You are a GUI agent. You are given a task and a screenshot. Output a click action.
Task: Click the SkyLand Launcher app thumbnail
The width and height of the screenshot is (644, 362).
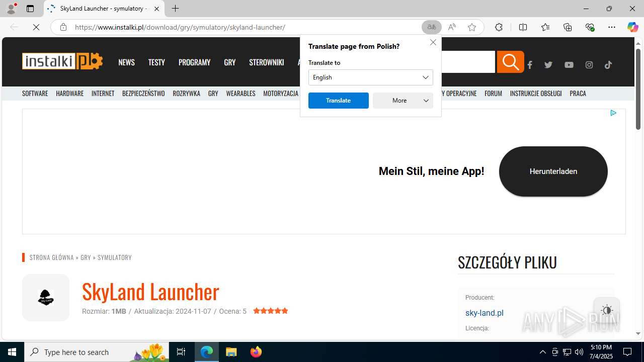coord(46,298)
